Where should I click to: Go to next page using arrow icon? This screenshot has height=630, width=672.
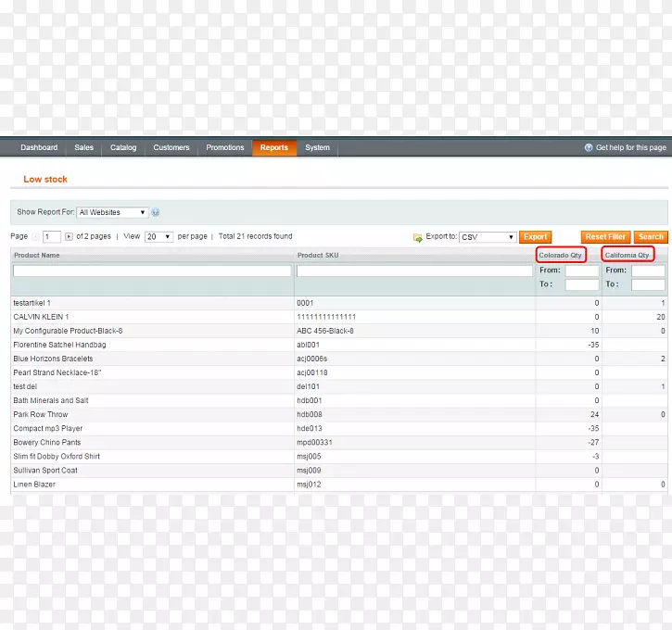point(69,237)
